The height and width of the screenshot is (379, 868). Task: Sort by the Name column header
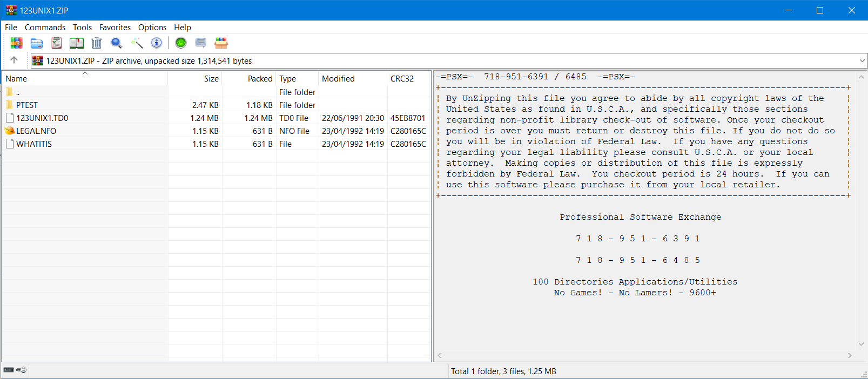coord(84,78)
